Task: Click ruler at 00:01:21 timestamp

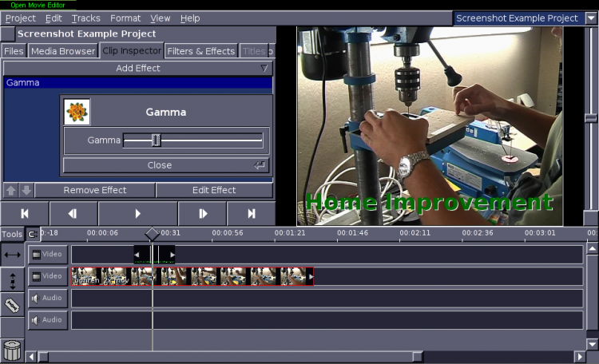Action: click(x=290, y=232)
